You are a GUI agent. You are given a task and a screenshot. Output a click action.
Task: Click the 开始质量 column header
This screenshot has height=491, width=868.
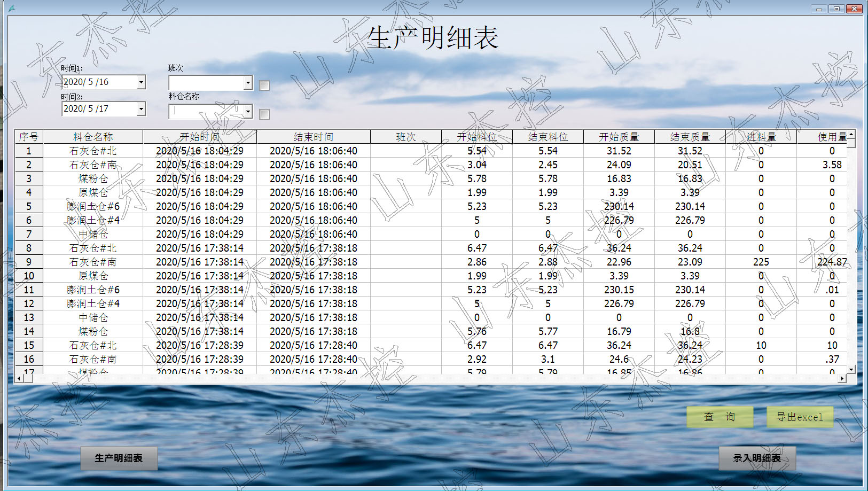[619, 137]
